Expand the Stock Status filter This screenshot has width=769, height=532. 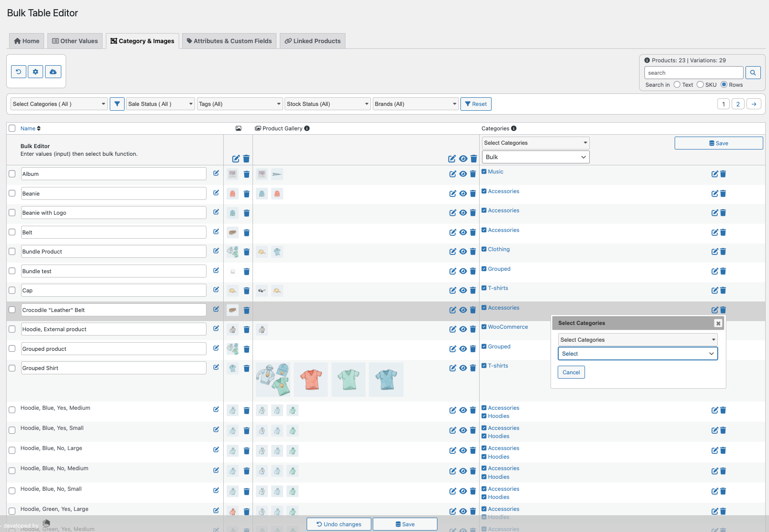(327, 104)
